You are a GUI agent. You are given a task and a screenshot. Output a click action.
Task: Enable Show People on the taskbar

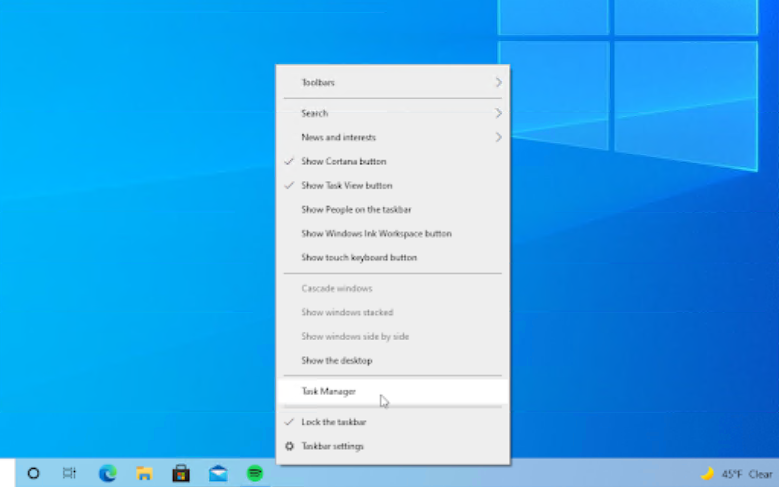click(356, 209)
